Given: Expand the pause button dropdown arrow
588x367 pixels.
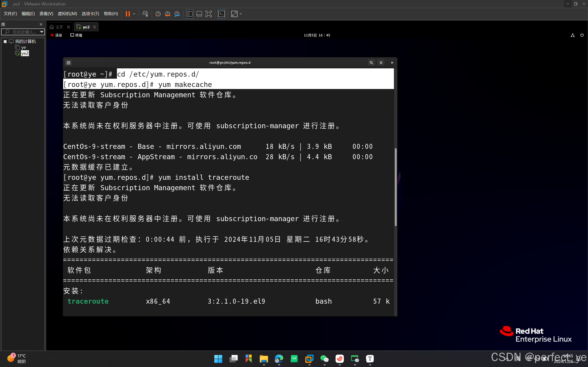Looking at the screenshot, I should click(x=134, y=14).
